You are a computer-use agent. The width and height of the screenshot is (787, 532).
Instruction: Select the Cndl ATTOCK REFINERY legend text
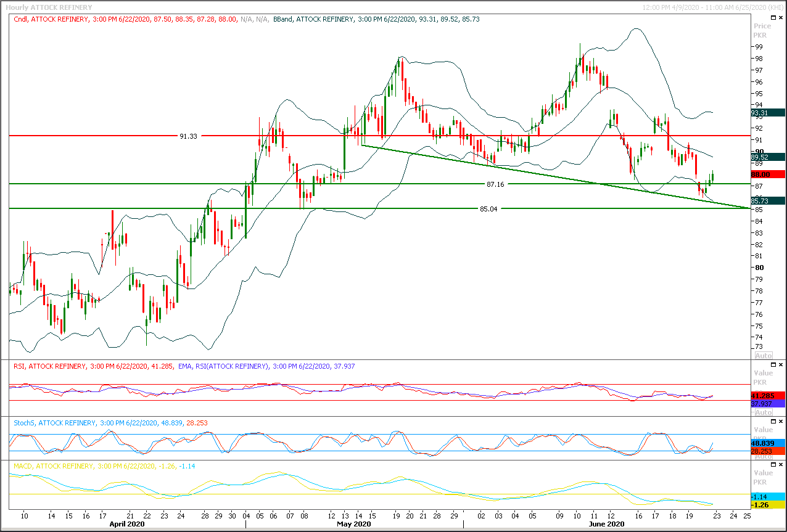[142, 19]
